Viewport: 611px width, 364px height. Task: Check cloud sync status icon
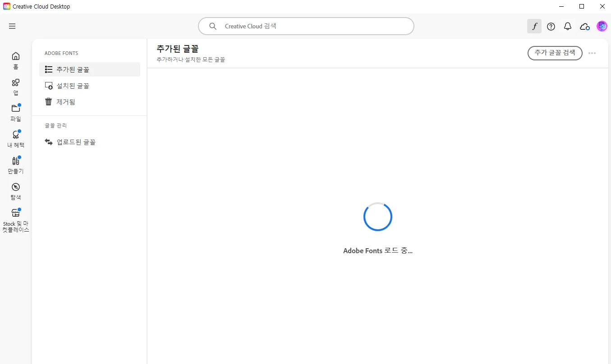(x=585, y=27)
